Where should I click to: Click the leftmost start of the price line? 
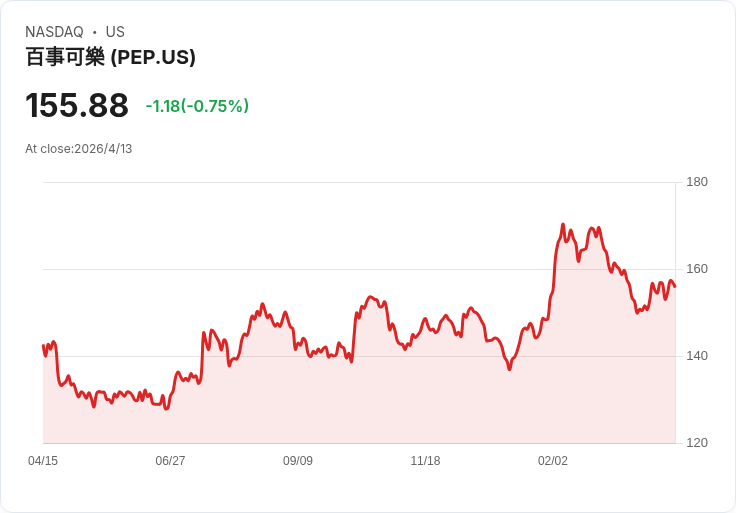43,346
